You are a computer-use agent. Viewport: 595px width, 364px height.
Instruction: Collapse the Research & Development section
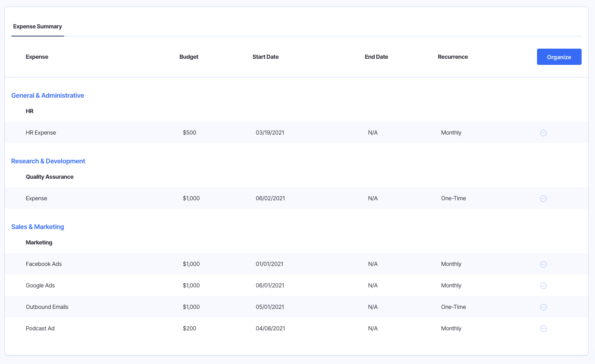pyautogui.click(x=48, y=161)
